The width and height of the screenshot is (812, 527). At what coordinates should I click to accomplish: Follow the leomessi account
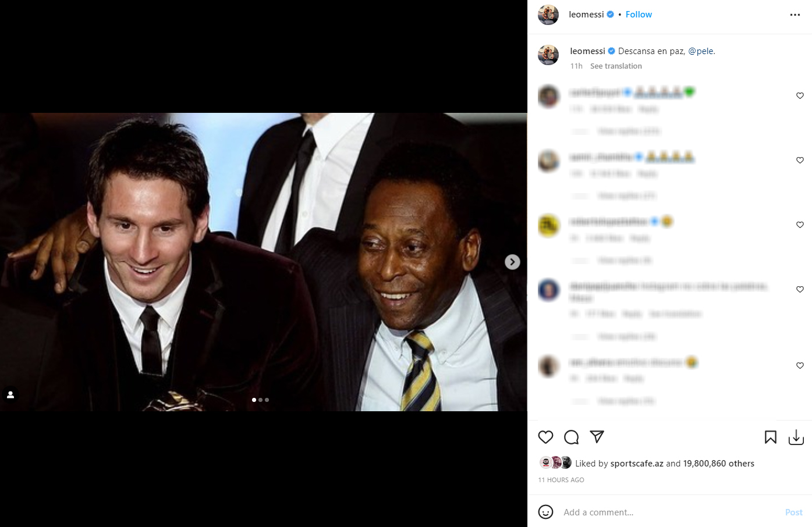coord(639,15)
